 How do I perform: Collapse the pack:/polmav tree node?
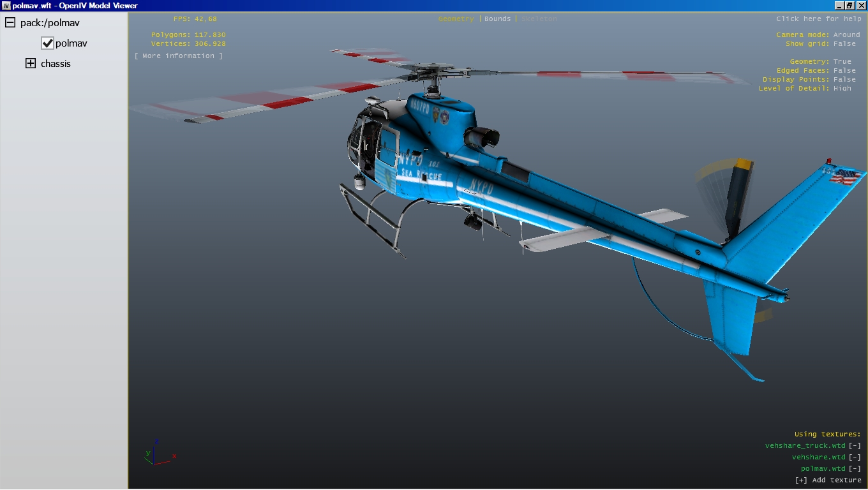coord(10,22)
